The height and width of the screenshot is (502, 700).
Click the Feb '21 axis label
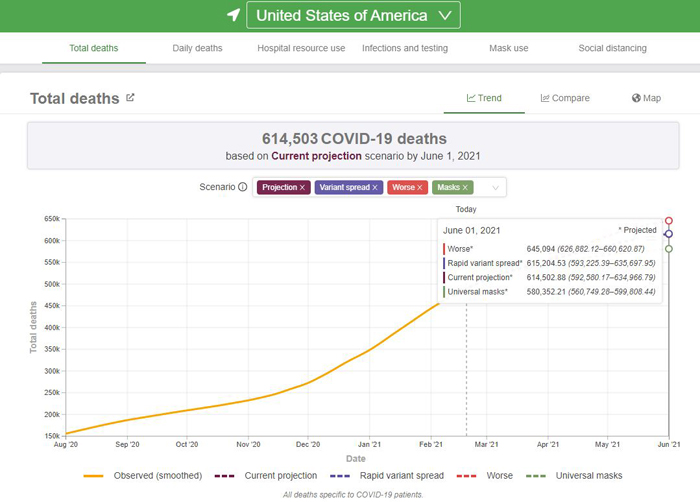tap(431, 444)
